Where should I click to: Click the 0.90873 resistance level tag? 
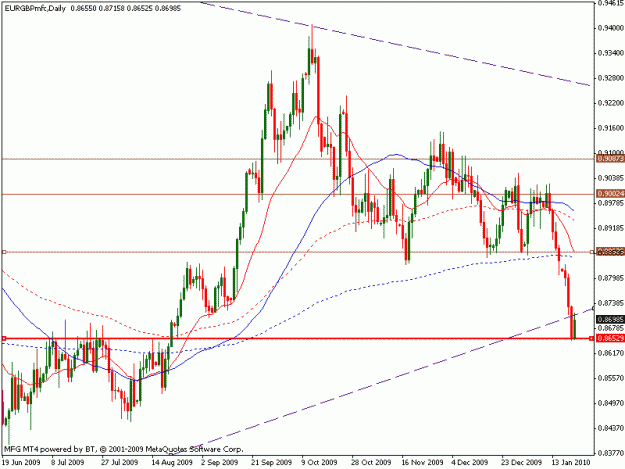[x=610, y=159]
